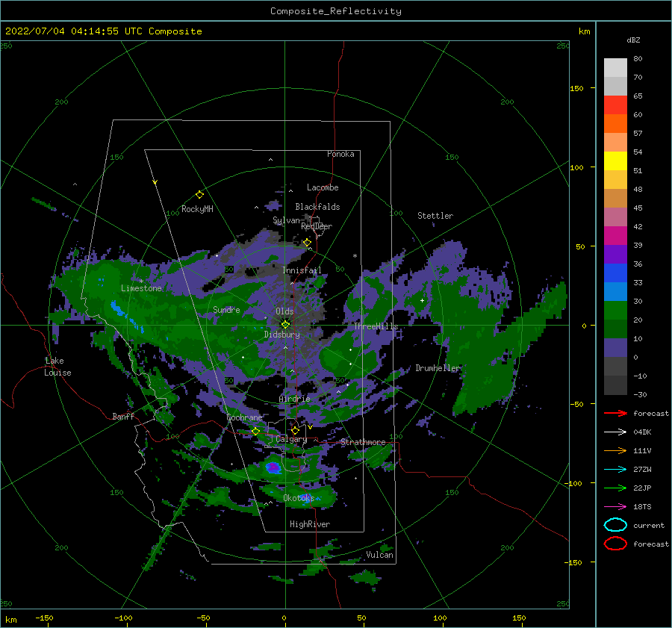Click the Sylvan label on the map
The width and height of the screenshot is (672, 628).
pyautogui.click(x=286, y=220)
